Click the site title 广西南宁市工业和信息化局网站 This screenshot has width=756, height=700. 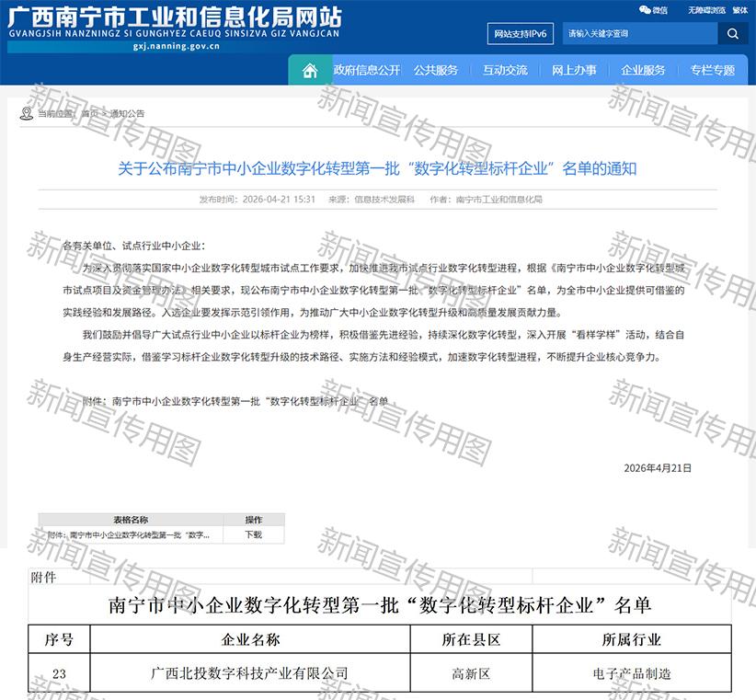(175, 17)
